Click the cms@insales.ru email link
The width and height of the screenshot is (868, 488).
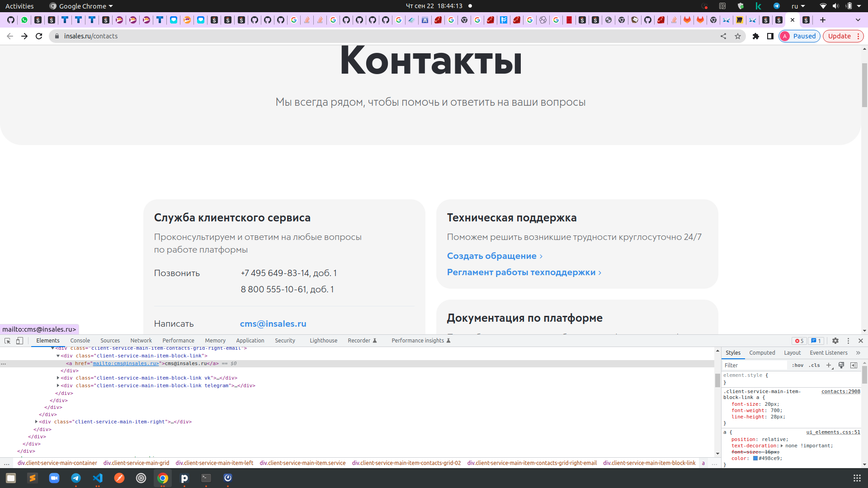[x=273, y=324]
